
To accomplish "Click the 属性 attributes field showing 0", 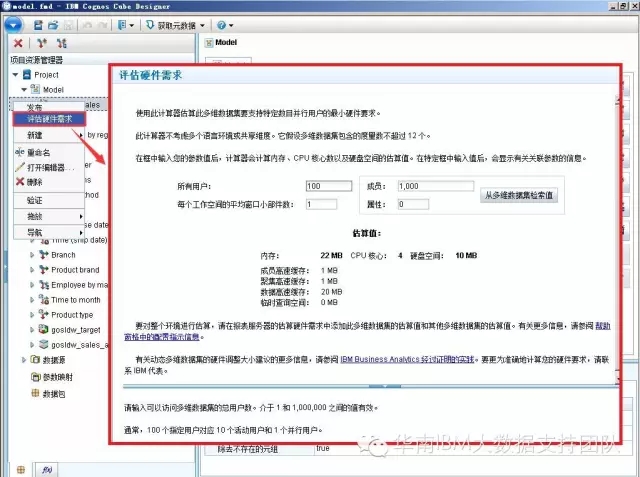I will [x=413, y=204].
